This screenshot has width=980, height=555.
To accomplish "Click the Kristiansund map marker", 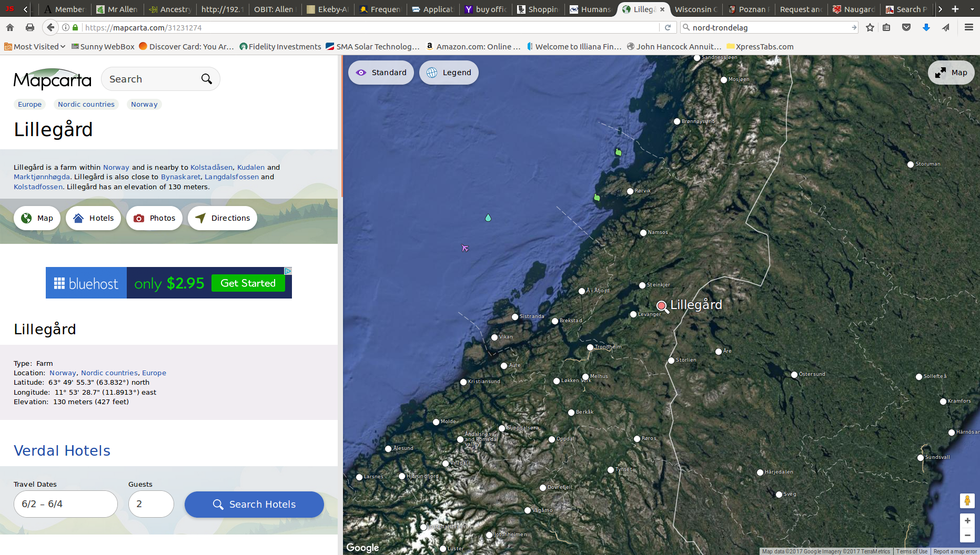I will click(x=463, y=382).
